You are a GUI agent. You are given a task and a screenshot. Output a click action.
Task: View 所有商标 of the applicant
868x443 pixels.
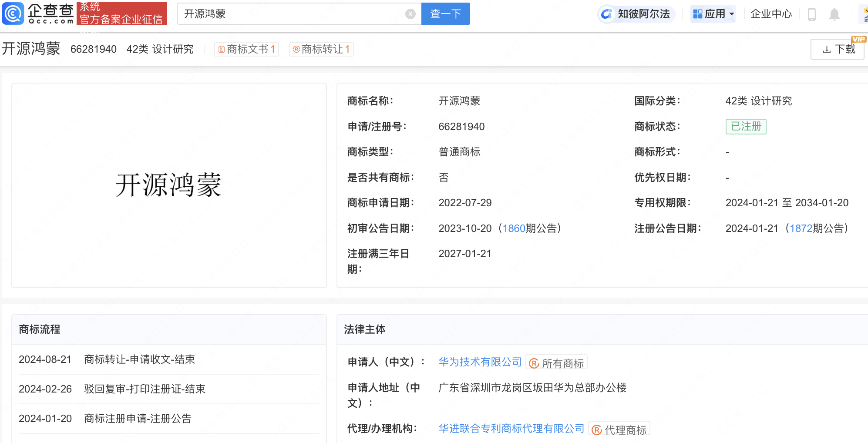click(557, 363)
